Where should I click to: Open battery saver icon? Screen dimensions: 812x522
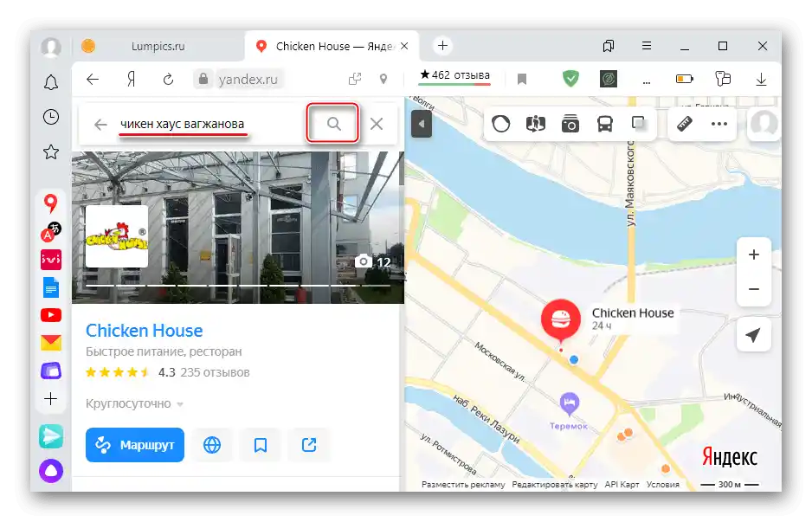[x=685, y=79]
